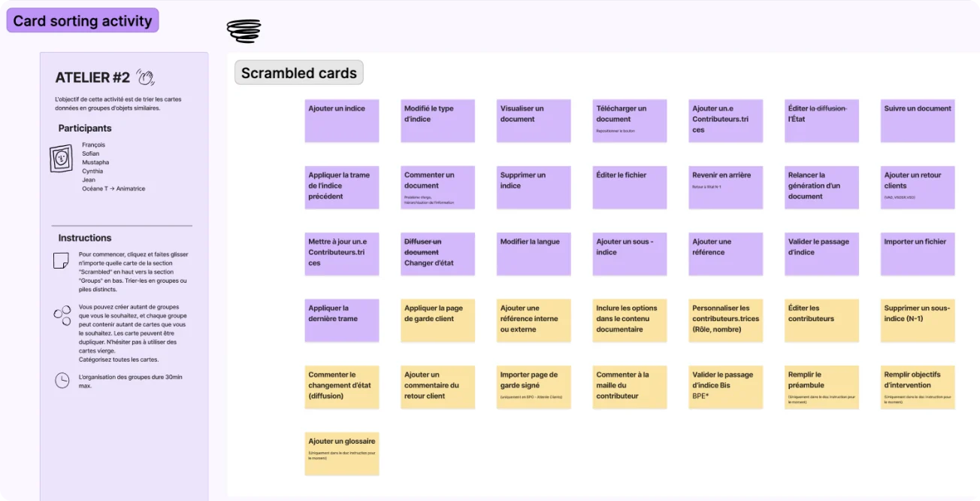Click the black scribble doodle icon
This screenshot has width=980, height=501.
coord(243,31)
